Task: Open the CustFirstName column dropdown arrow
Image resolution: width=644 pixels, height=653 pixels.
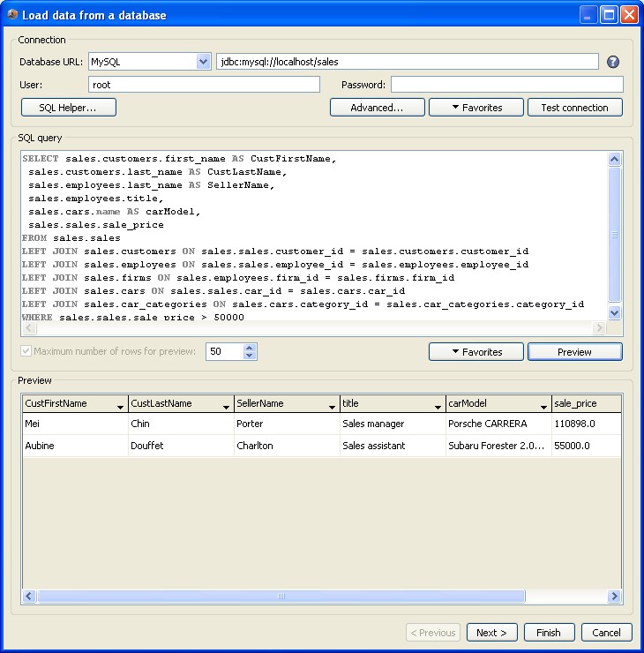Action: [120, 407]
